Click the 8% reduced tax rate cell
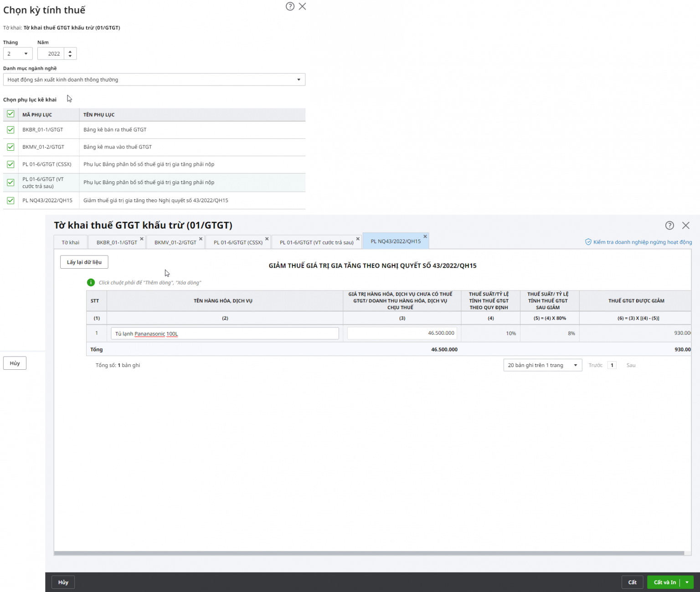The width and height of the screenshot is (700, 592). tap(550, 333)
